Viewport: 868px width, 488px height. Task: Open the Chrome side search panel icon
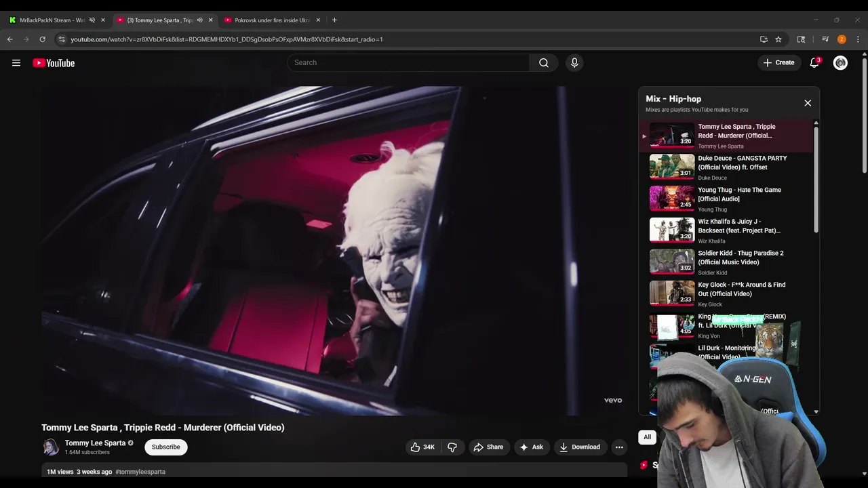801,39
